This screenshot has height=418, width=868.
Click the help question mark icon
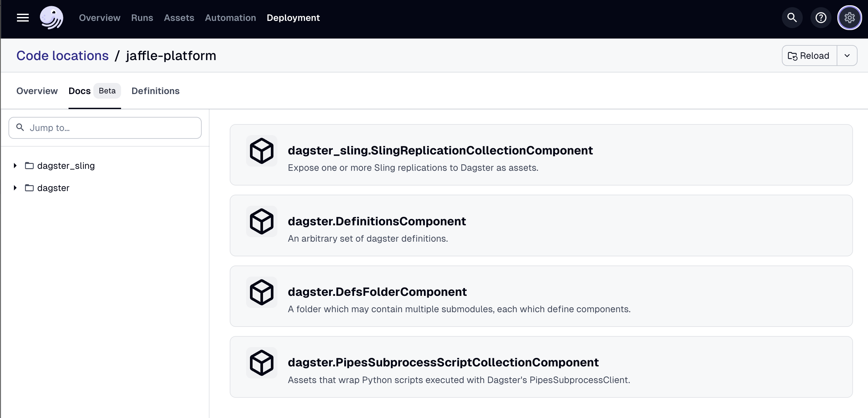coord(821,18)
